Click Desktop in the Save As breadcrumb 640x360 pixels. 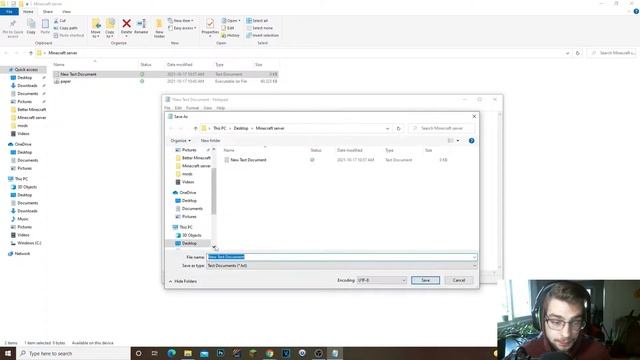[x=241, y=129]
